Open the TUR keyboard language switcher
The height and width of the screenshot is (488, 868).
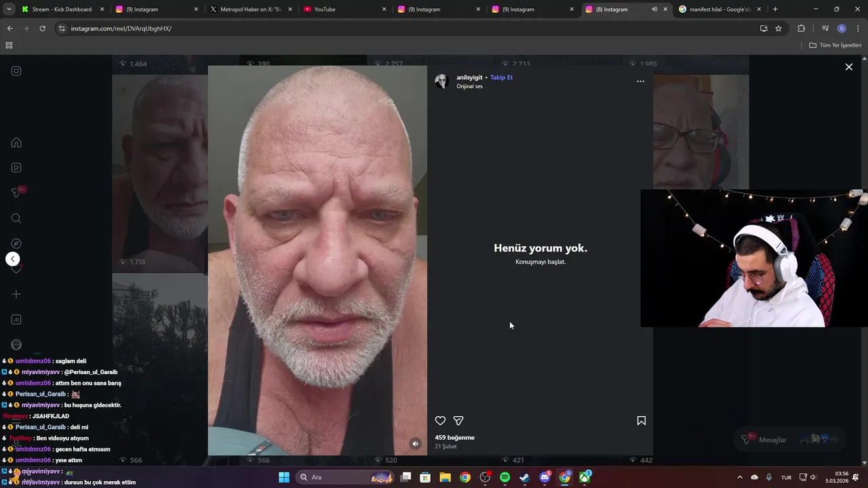pos(786,477)
